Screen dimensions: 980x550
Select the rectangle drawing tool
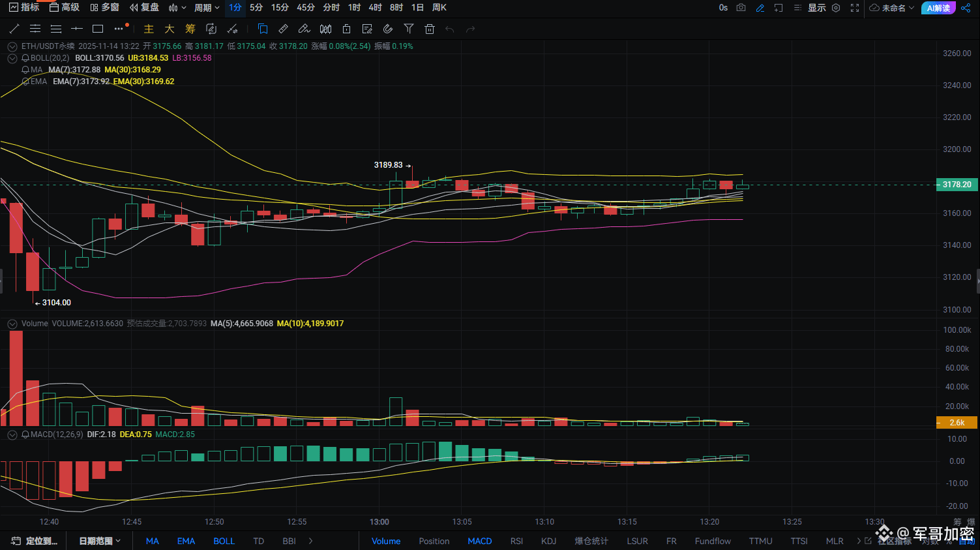pyautogui.click(x=98, y=29)
